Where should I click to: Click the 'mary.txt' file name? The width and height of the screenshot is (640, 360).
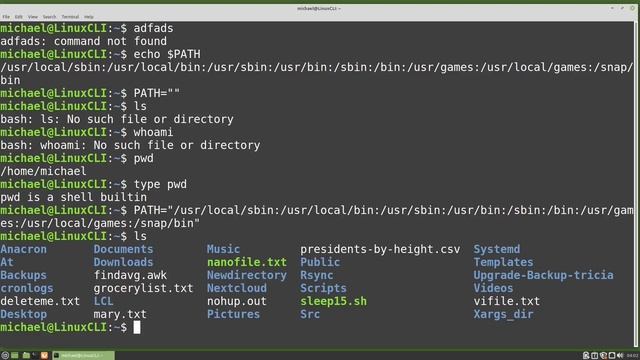point(120,315)
